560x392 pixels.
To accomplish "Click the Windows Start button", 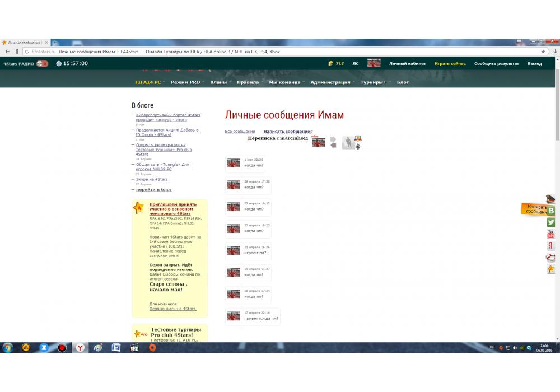I will click(8, 348).
